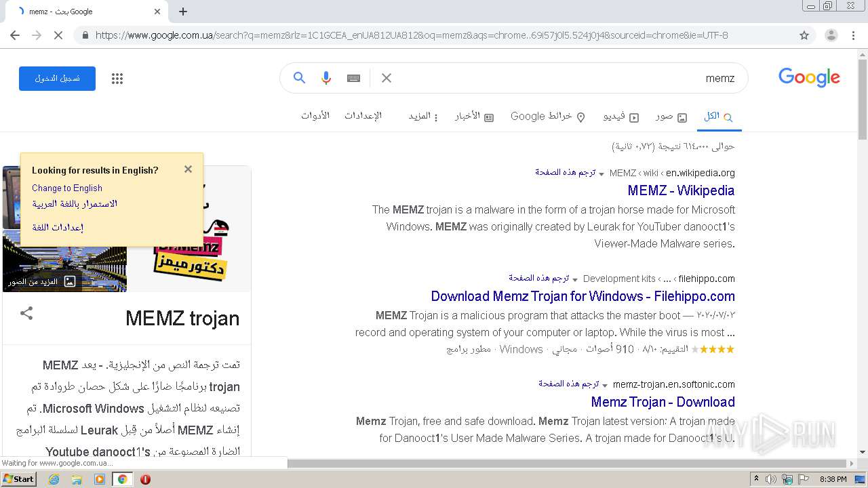Expand the المزيد more menu

tap(423, 117)
